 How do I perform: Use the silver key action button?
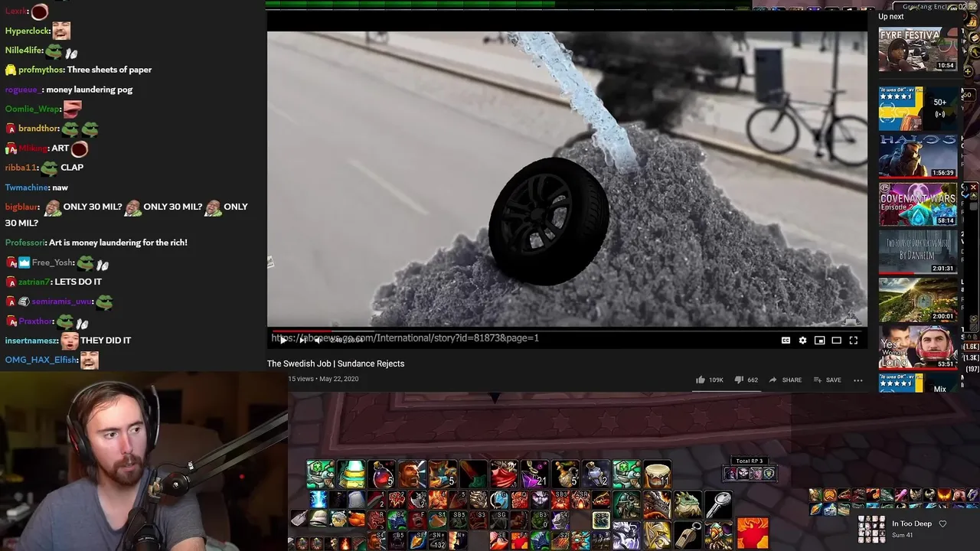click(x=717, y=505)
